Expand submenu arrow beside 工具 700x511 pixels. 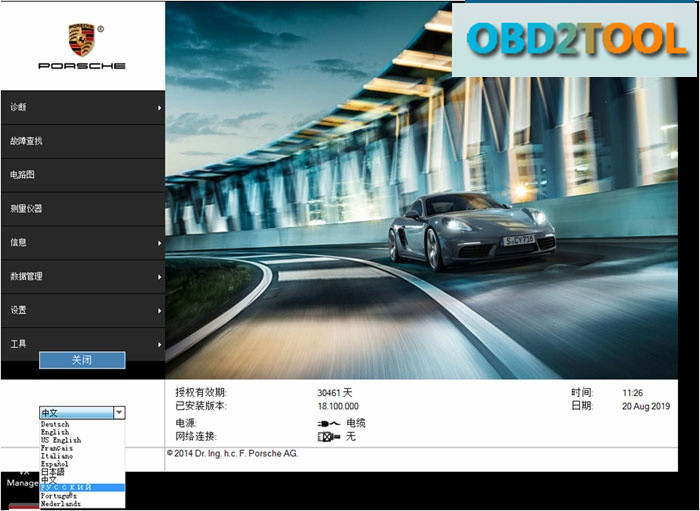pos(159,345)
